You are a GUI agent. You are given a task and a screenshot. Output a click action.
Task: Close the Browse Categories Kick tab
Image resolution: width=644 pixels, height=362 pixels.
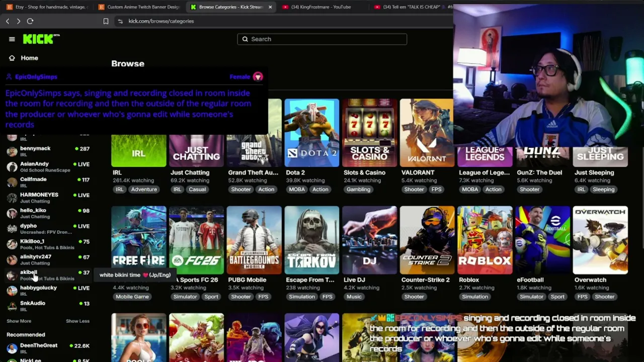point(270,7)
